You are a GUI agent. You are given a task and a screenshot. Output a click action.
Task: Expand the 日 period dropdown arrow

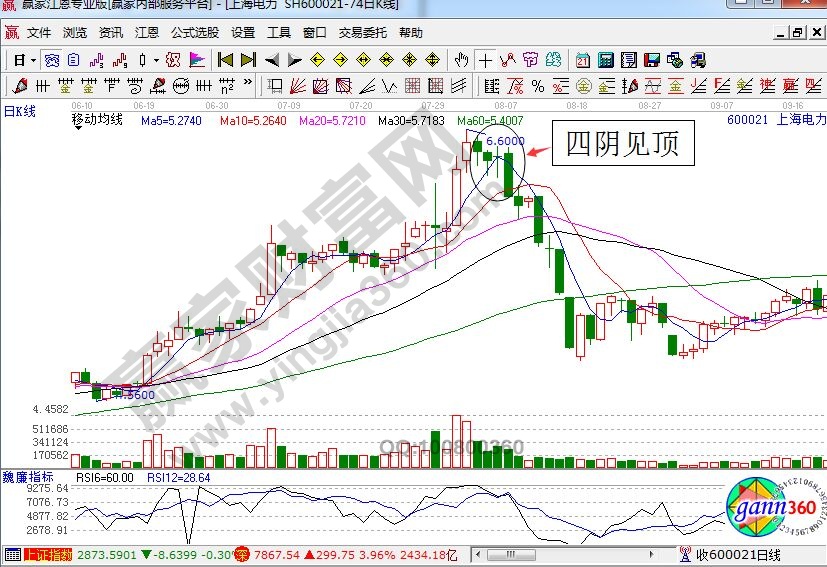32,60
